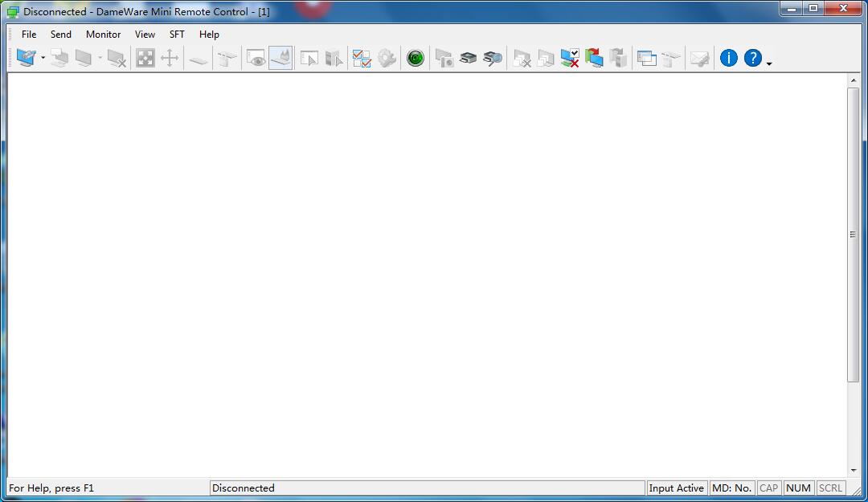
Task: Click the grayed envelope mail icon
Action: click(700, 58)
